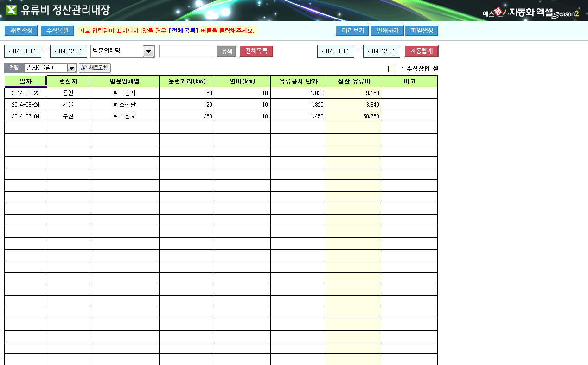
Task: Click the pale yellow 수식삽입 셀 legend swatch
Action: (392, 69)
